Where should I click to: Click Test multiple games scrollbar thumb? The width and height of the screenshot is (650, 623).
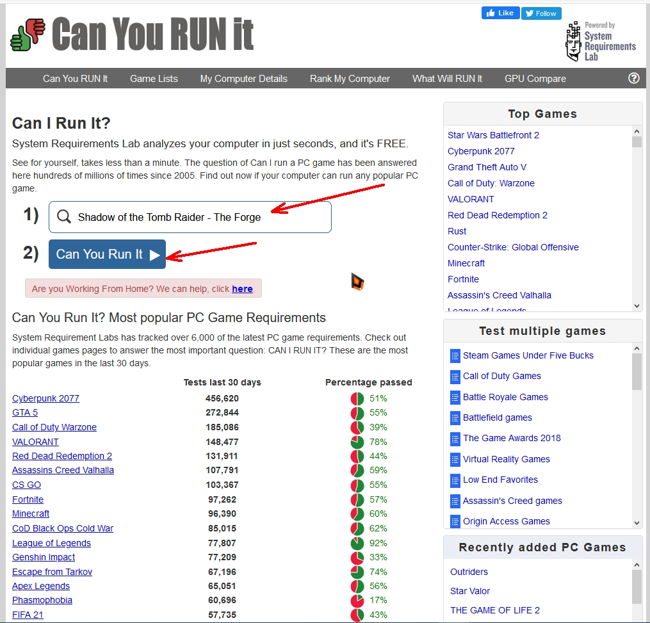pyautogui.click(x=637, y=372)
